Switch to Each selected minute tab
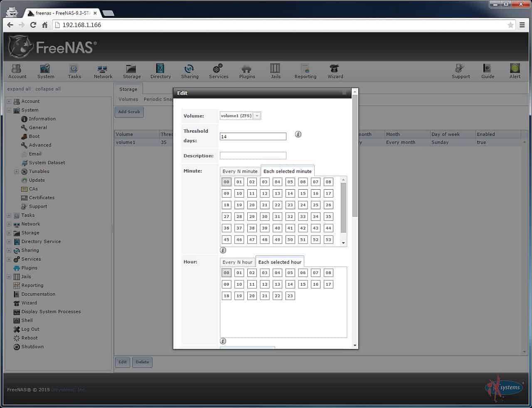Image resolution: width=532 pixels, height=408 pixels. point(288,171)
